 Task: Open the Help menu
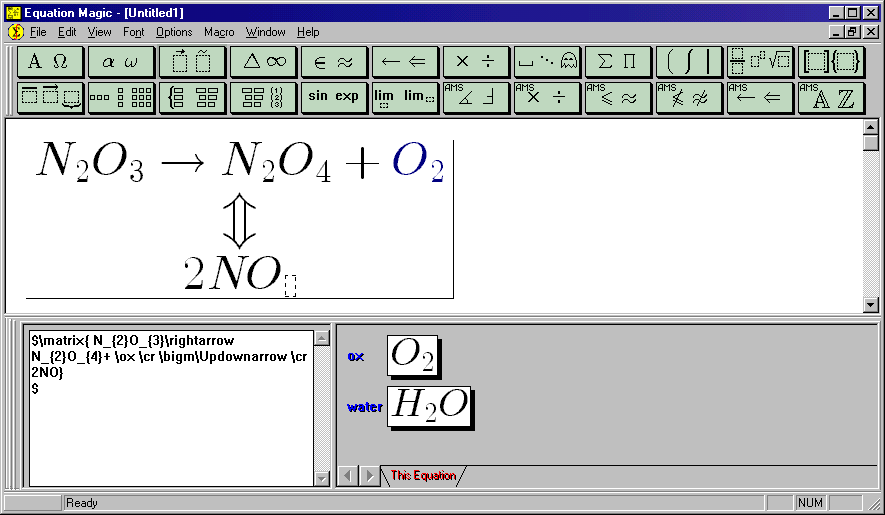click(x=308, y=32)
